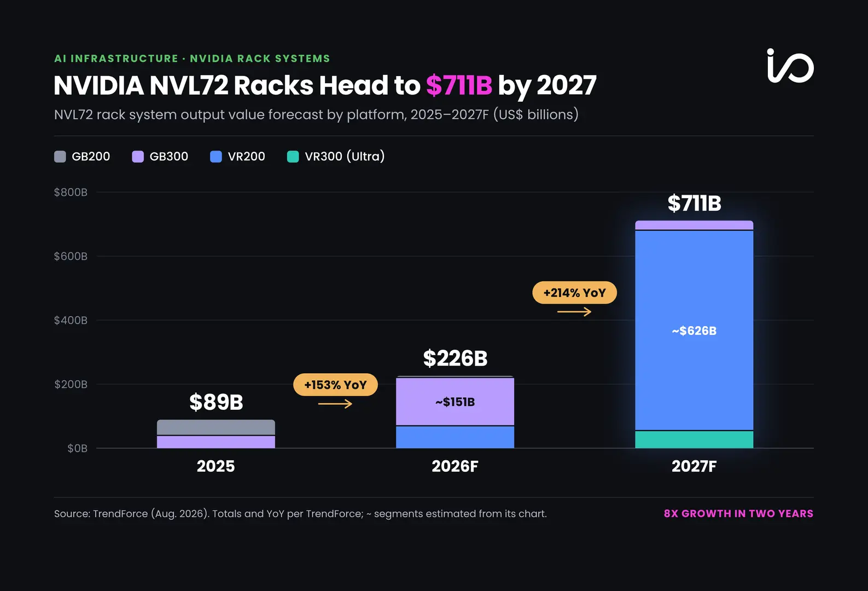Click the GB200 gray legend swatch

[x=60, y=157]
